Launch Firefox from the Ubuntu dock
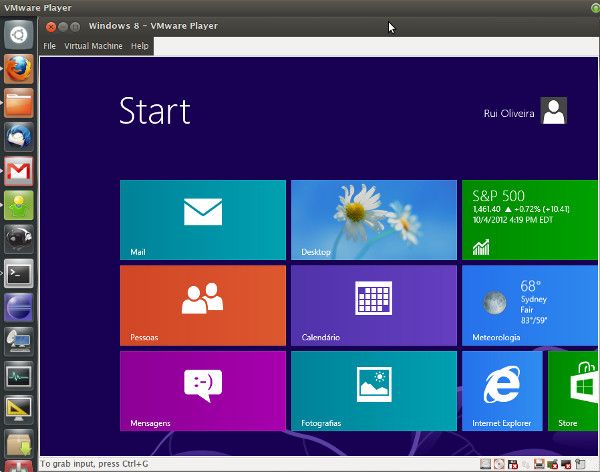This screenshot has height=472, width=600. pyautogui.click(x=18, y=69)
